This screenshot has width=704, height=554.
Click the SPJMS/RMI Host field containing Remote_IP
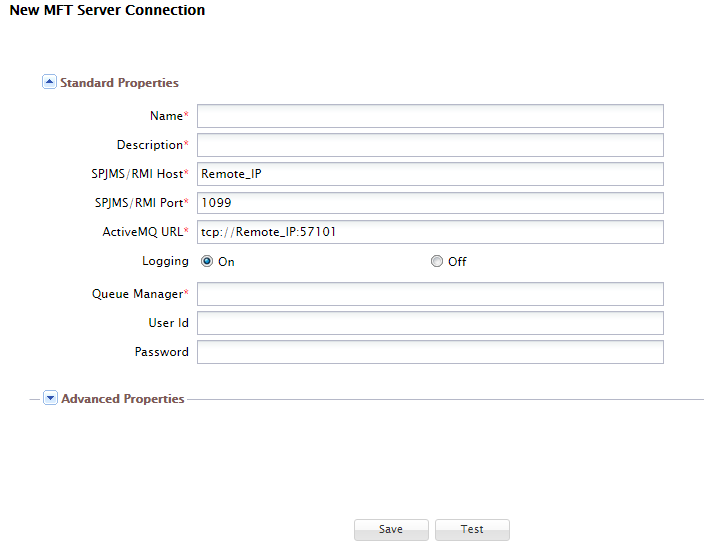point(430,174)
